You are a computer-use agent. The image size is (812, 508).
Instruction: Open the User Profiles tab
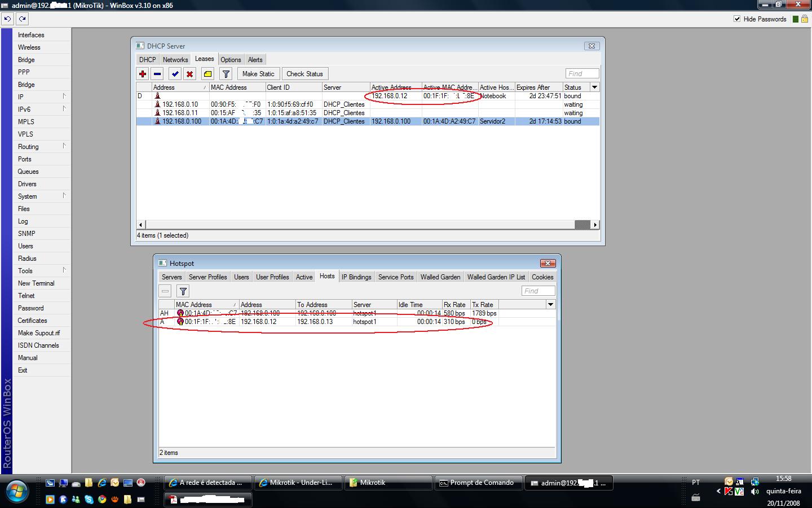tap(272, 277)
